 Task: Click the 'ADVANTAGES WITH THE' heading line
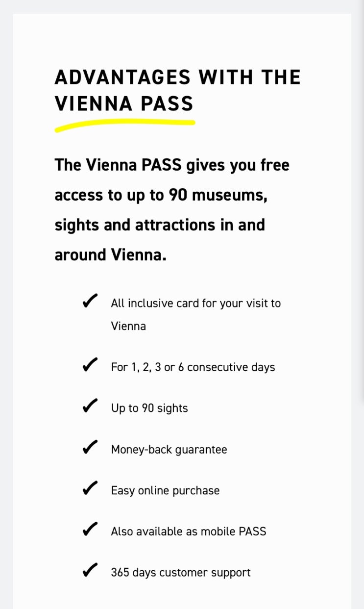coord(177,77)
